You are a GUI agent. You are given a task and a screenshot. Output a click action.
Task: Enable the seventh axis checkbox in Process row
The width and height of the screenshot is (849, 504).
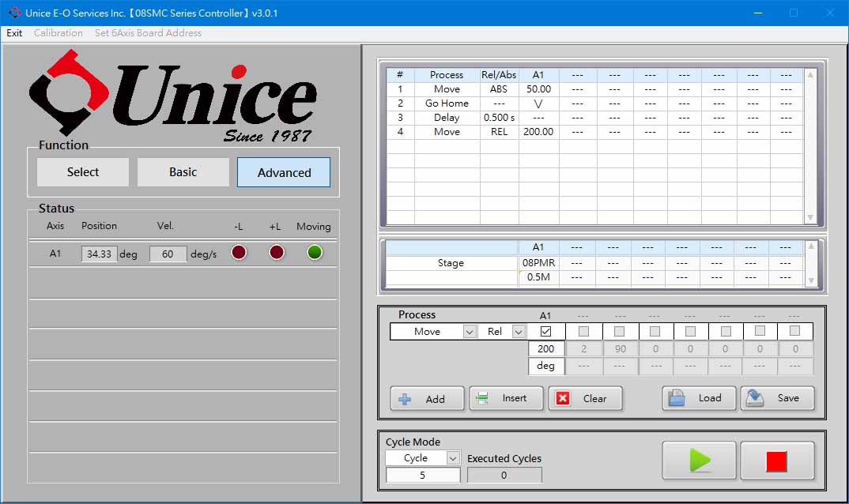tap(760, 331)
